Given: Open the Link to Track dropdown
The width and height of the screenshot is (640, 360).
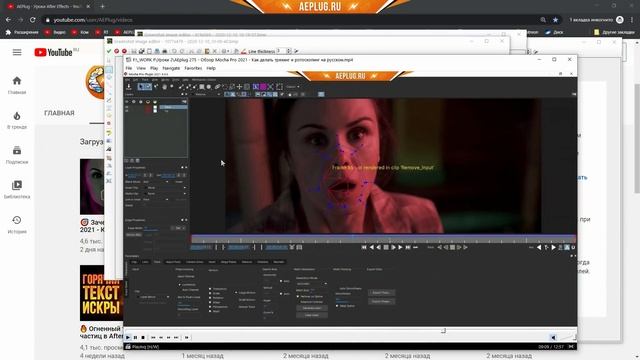Looking at the screenshot, I should tap(156, 200).
